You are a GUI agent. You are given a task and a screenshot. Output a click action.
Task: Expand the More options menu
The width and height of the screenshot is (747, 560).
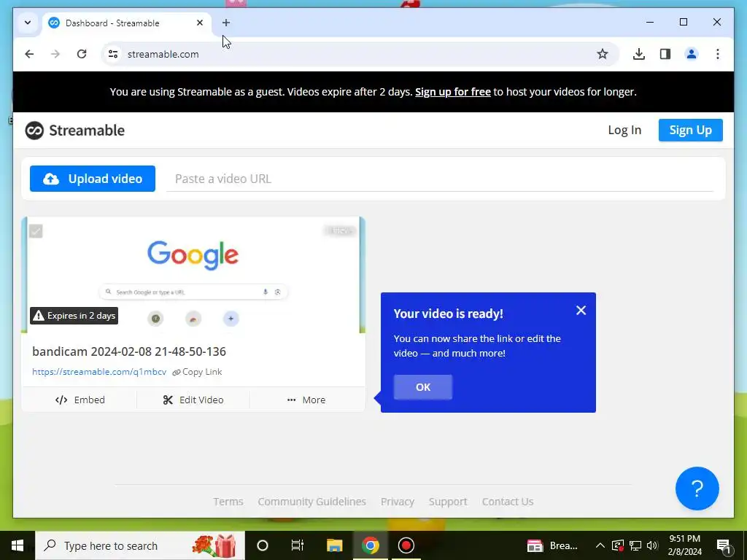(x=306, y=400)
